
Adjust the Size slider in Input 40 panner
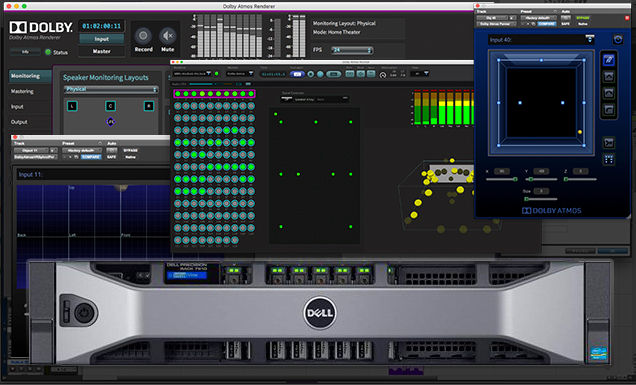tap(541, 199)
